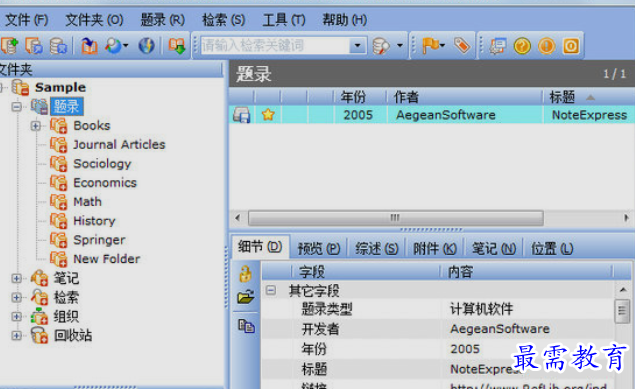Click the copy fields icon in details panel
The height and width of the screenshot is (389, 635).
point(246,326)
